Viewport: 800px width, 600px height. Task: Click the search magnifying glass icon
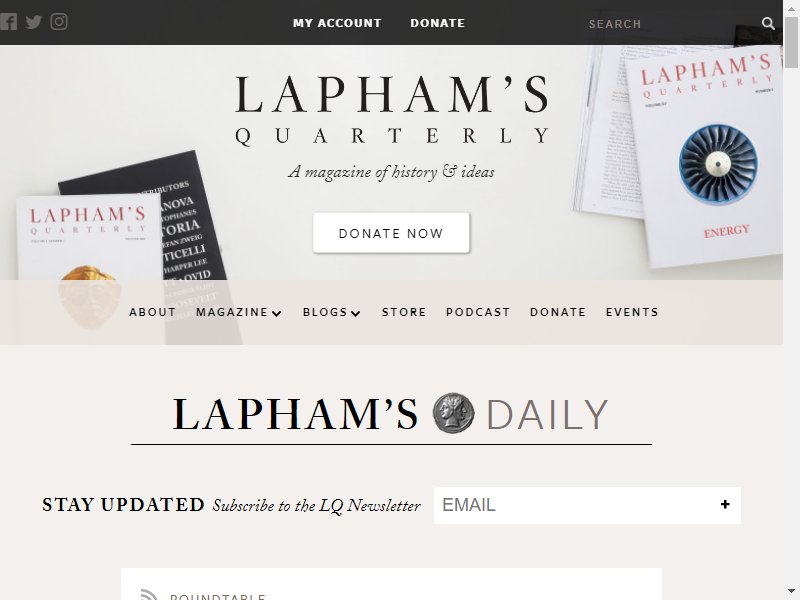tap(768, 23)
